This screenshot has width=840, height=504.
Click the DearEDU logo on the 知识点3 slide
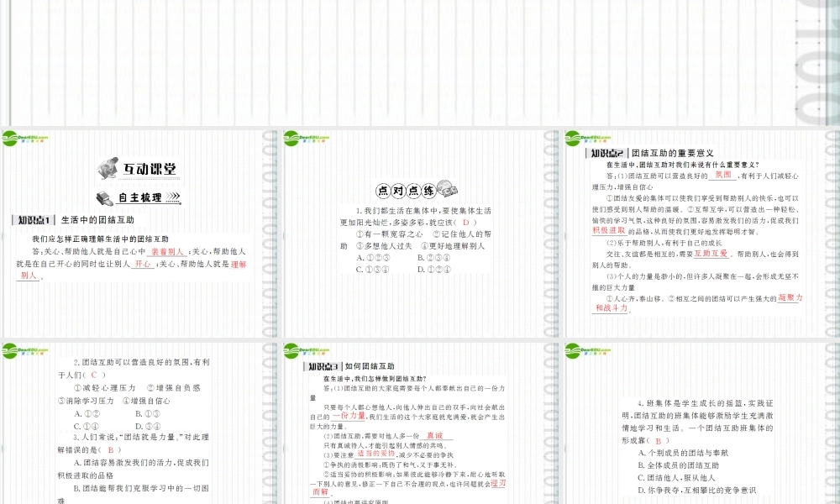(x=307, y=351)
